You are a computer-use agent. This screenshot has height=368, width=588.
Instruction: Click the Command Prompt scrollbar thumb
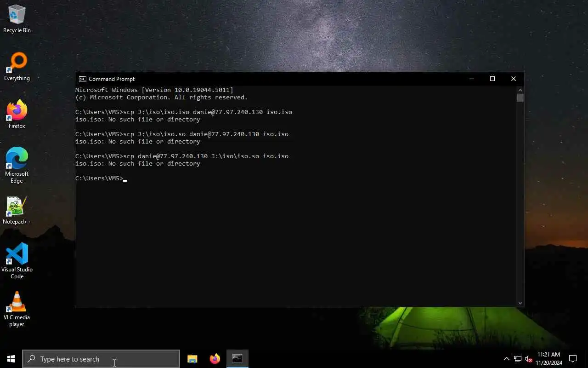520,98
